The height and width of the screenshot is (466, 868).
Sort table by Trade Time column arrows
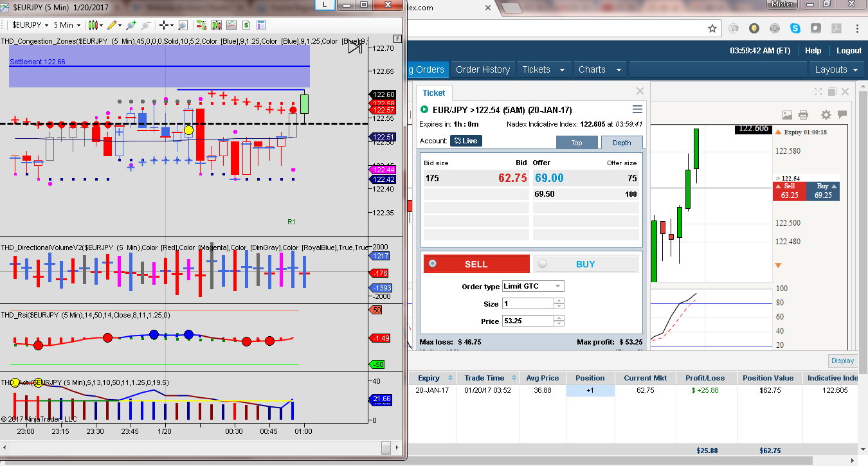(x=512, y=378)
